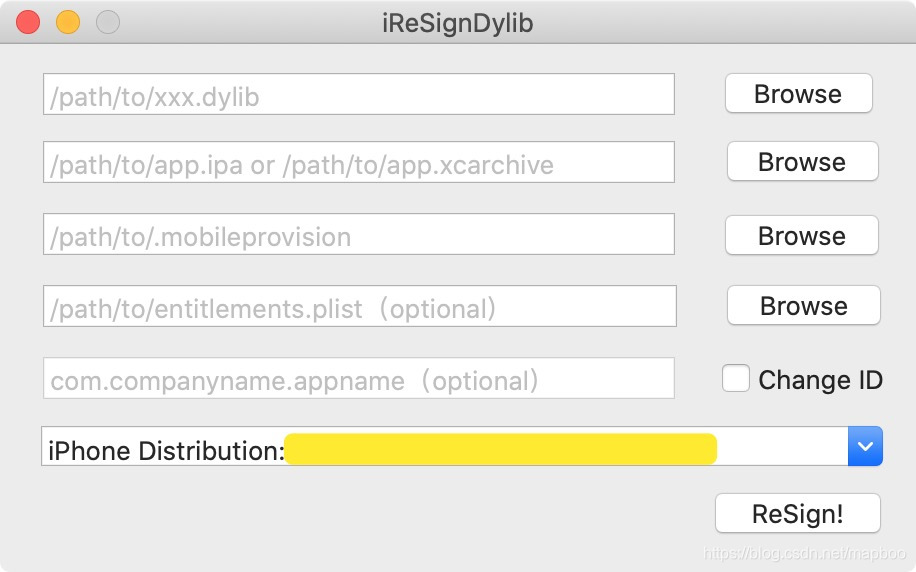Click into the app.ipa or app.xcarchive path field
916x572 pixels.
(359, 162)
